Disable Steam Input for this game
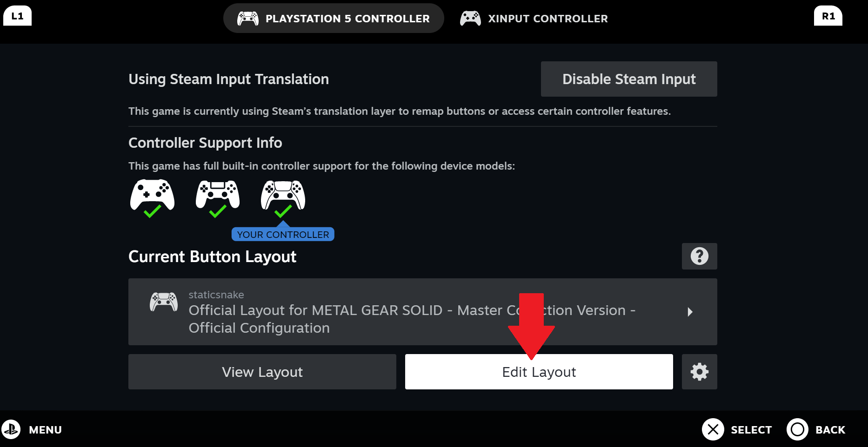868x447 pixels. [x=629, y=79]
